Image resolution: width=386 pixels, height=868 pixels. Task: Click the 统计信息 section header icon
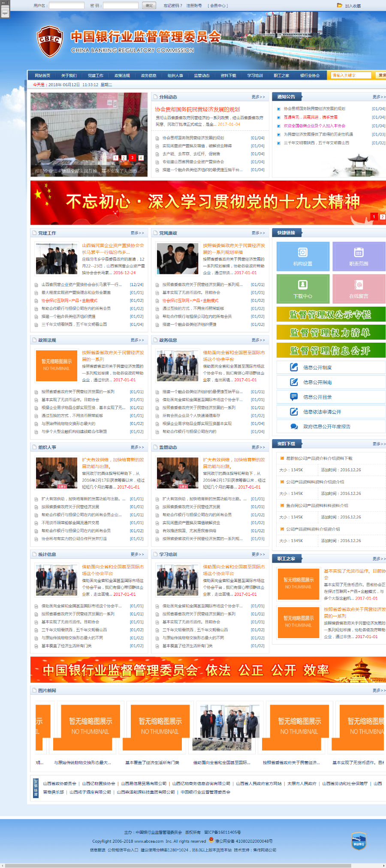[x=35, y=555]
